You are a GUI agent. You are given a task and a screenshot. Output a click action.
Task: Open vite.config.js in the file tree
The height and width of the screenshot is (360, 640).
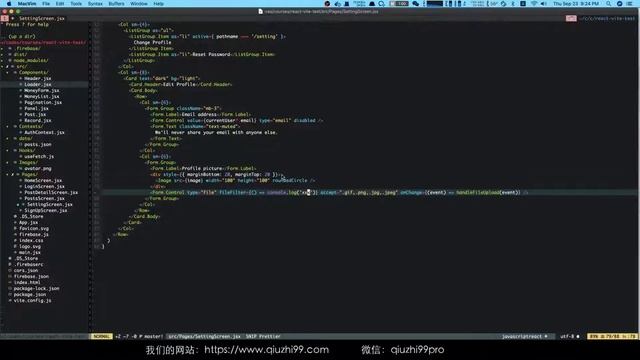[x=32, y=300]
